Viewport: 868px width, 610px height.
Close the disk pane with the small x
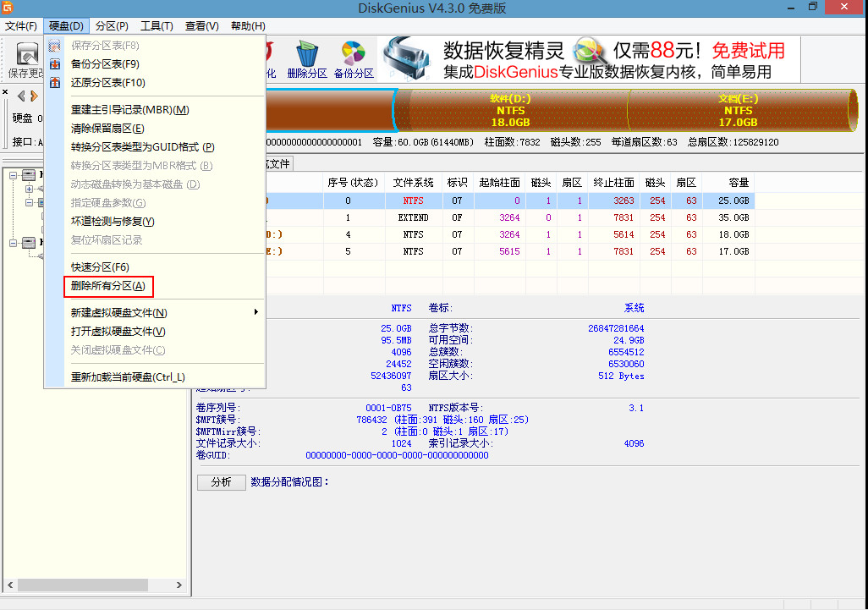(x=5, y=92)
